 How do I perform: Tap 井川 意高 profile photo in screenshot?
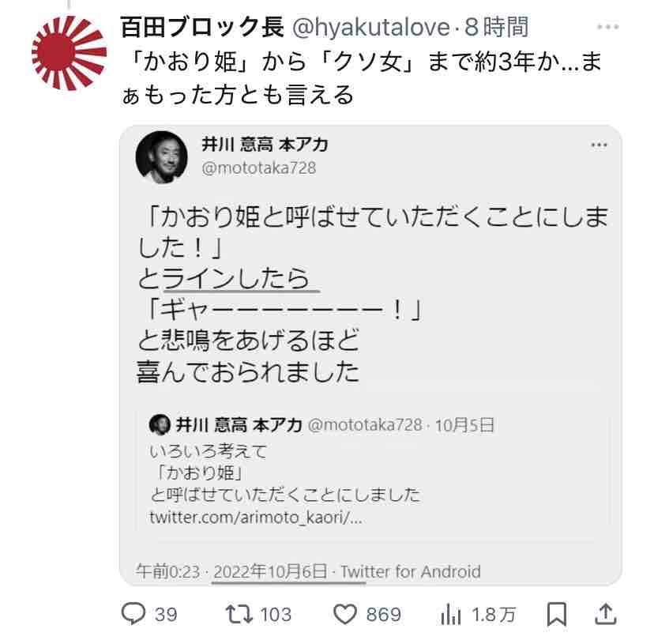pyautogui.click(x=161, y=156)
